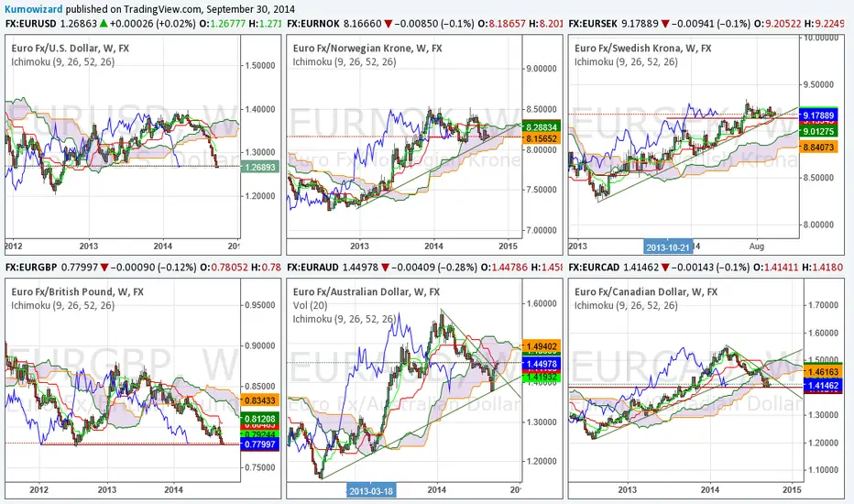This screenshot has height=504, width=854.
Task: Click the 2014 label on EURAUD time axis
Action: pos(437,489)
